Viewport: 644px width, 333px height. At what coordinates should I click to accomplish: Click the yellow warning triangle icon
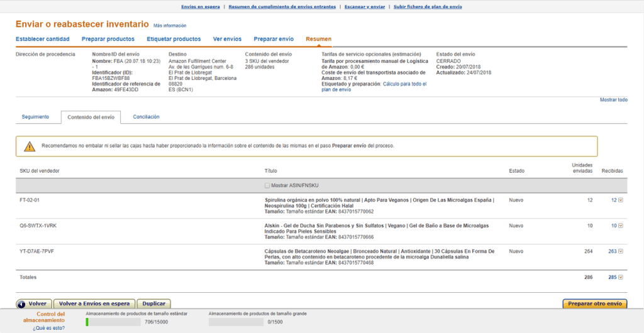point(30,146)
